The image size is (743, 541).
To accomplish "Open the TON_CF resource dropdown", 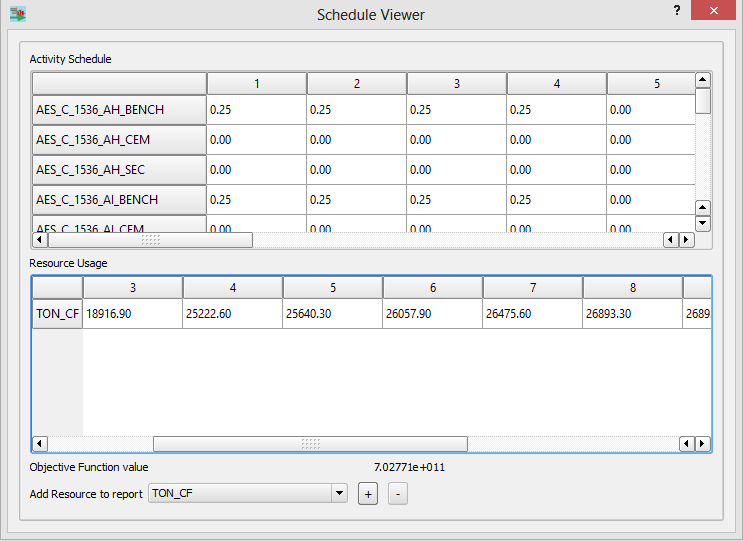I will click(340, 493).
